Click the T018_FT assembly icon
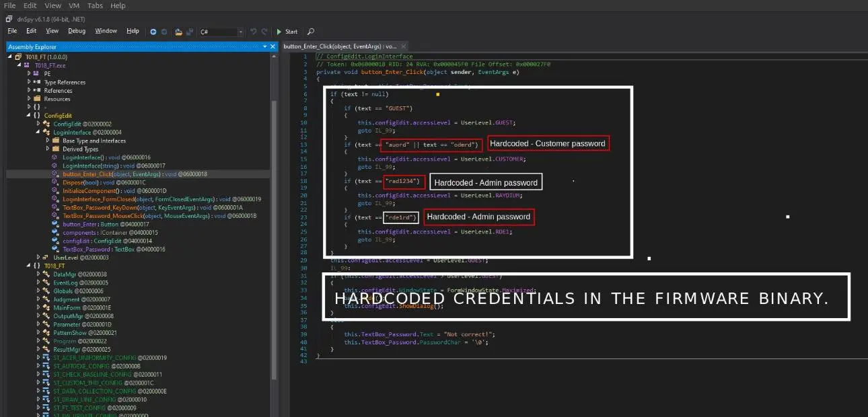868x417 pixels. (18, 57)
